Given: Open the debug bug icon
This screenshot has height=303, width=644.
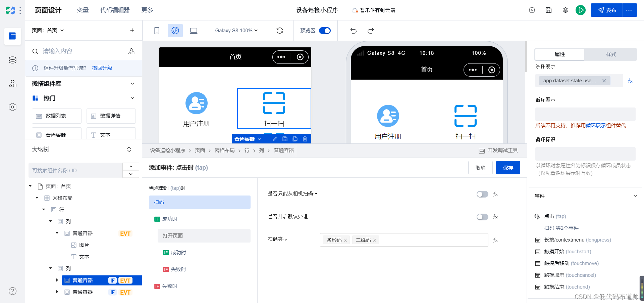Looking at the screenshot, I should coord(566,10).
